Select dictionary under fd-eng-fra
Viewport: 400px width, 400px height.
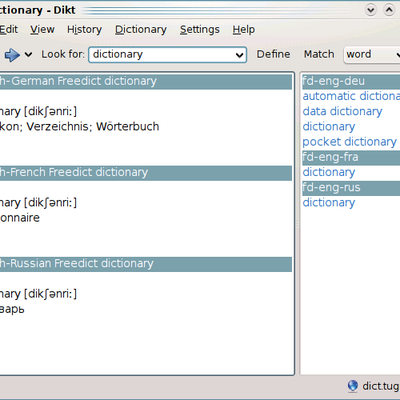click(329, 172)
